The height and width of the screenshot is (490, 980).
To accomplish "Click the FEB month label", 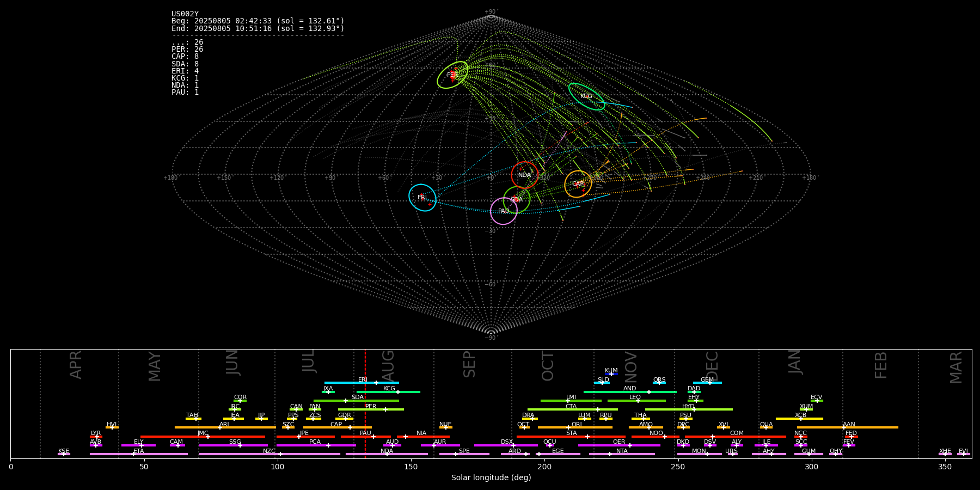I will click(x=881, y=365).
